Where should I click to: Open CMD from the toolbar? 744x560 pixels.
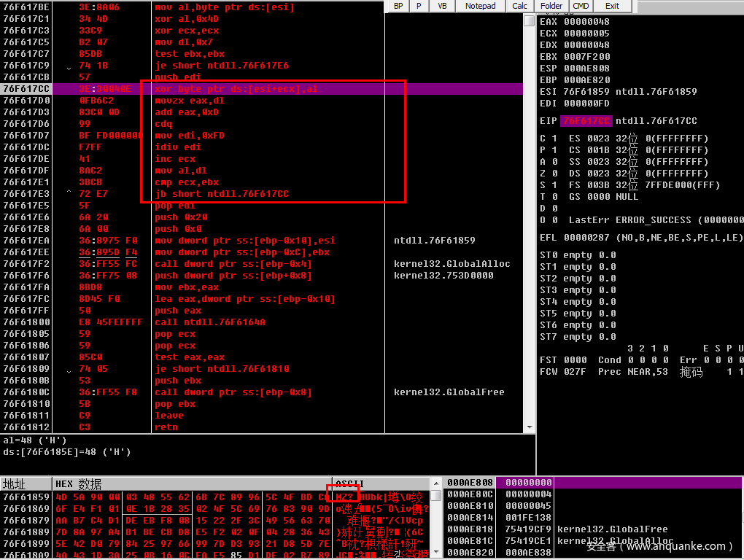coord(581,6)
